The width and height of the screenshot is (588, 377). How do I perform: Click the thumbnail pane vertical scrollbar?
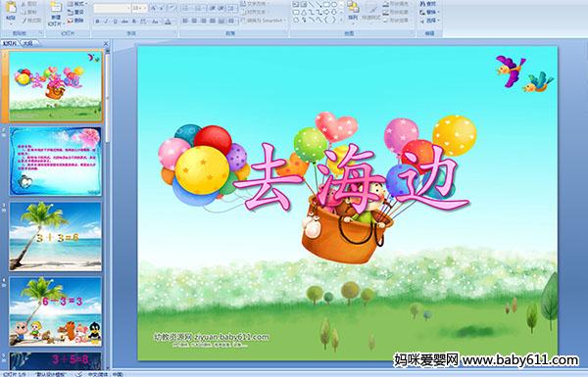(108, 210)
